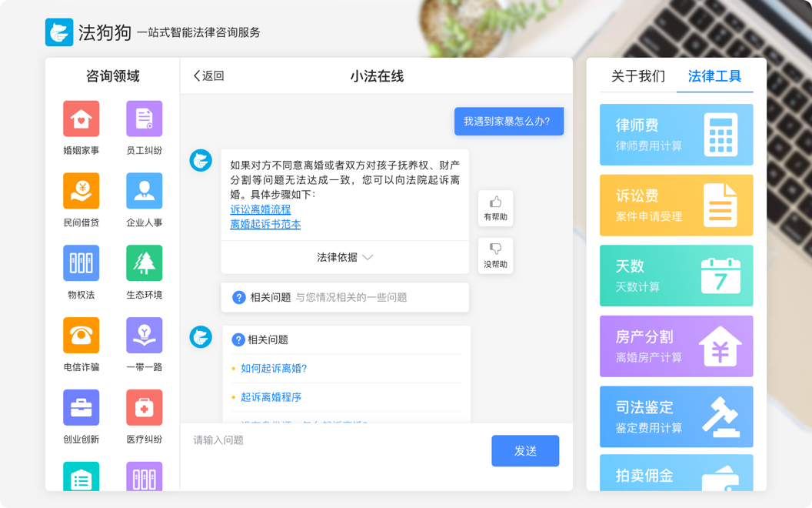Open the 生态环境 tree icon
This screenshot has height=508, width=812.
(144, 263)
